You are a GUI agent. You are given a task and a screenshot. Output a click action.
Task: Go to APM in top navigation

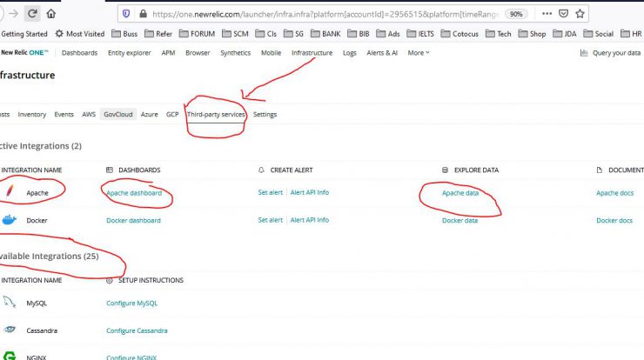tap(168, 52)
